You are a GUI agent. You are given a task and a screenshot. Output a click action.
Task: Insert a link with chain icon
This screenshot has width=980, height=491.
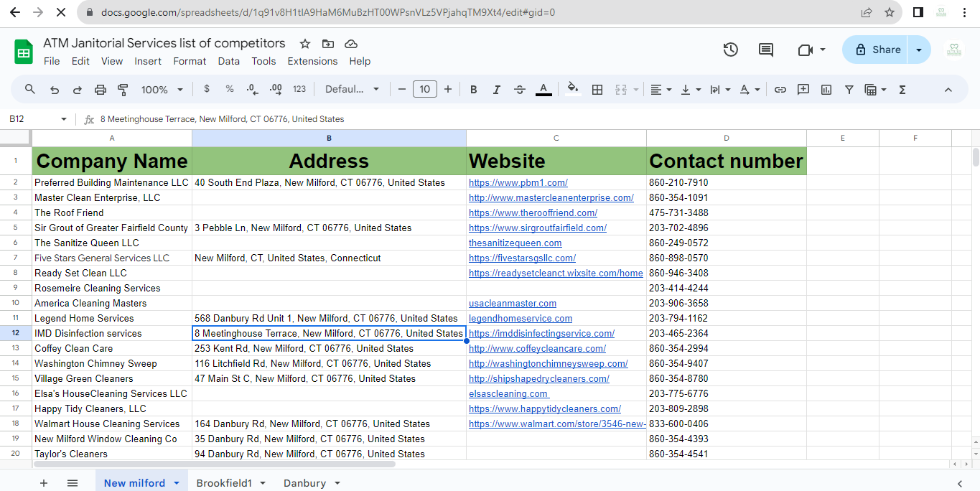[780, 90]
